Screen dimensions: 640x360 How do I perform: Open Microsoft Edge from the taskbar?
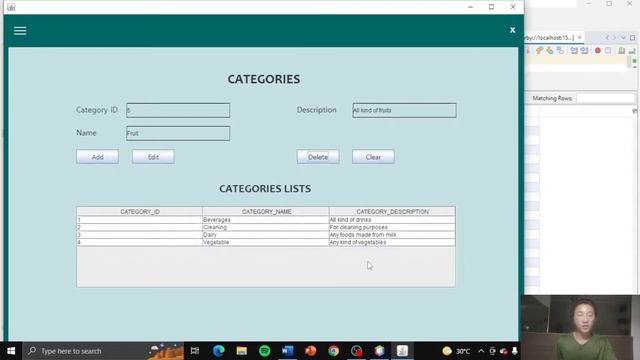click(x=218, y=351)
